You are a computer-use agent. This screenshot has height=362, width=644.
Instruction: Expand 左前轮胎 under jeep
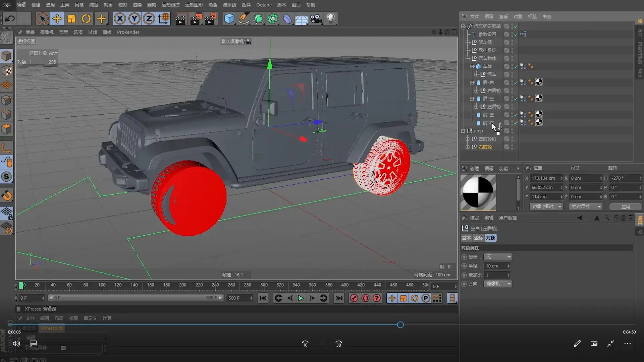click(x=468, y=139)
